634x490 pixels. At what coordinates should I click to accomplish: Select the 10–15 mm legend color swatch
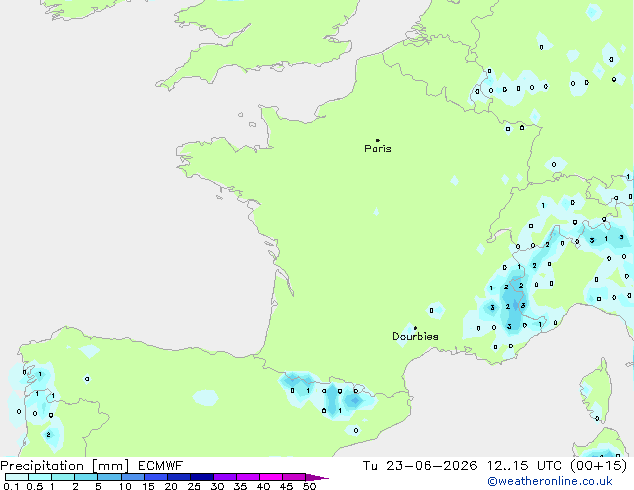133,477
